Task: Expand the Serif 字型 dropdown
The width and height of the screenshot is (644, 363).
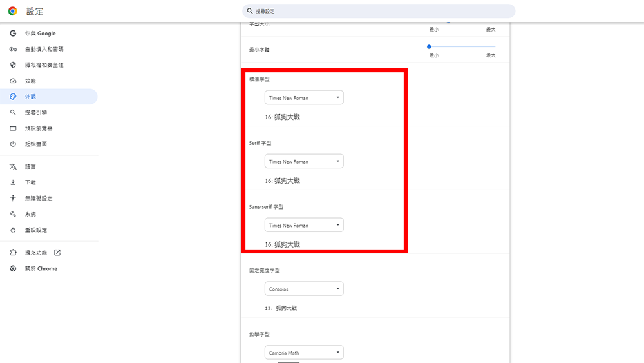Action: [304, 162]
